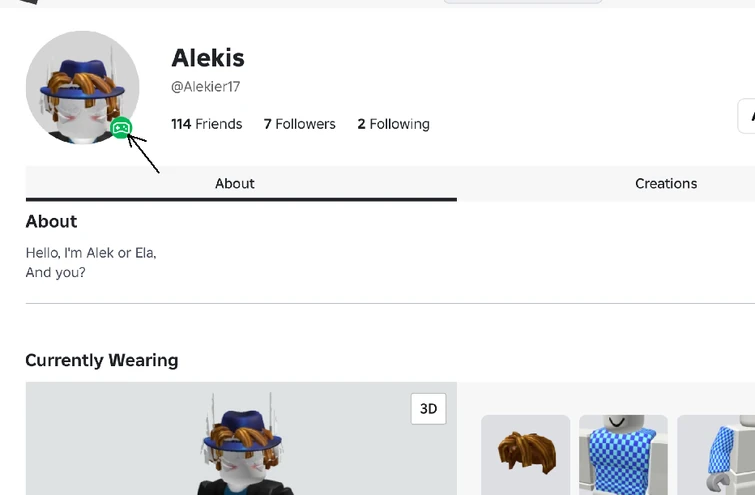
Task: Click the About description text
Action: [x=91, y=262]
